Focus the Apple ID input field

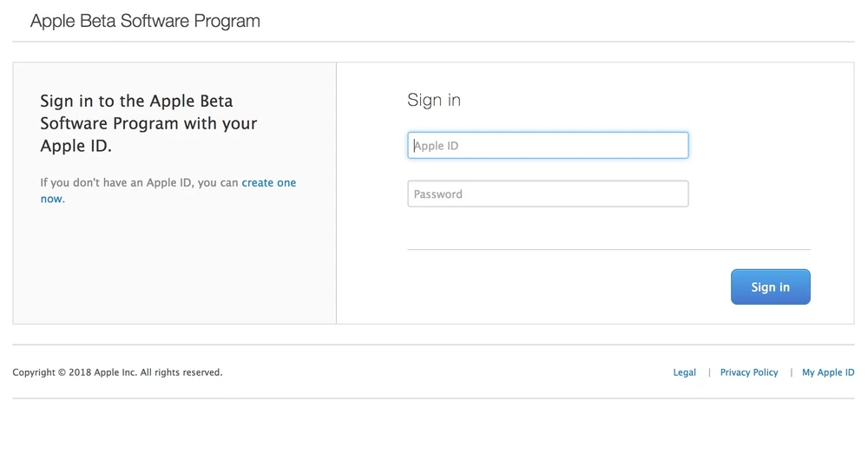(x=548, y=146)
